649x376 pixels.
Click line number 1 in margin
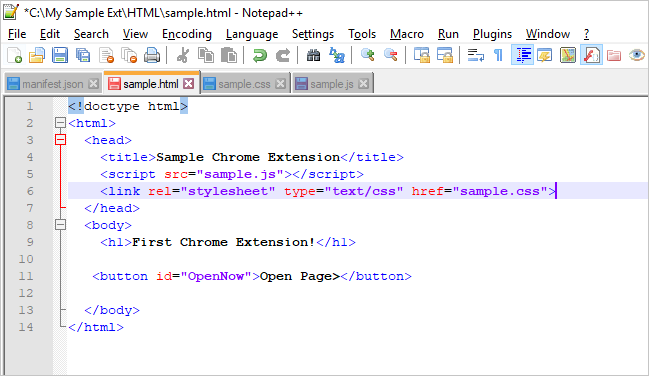point(29,106)
